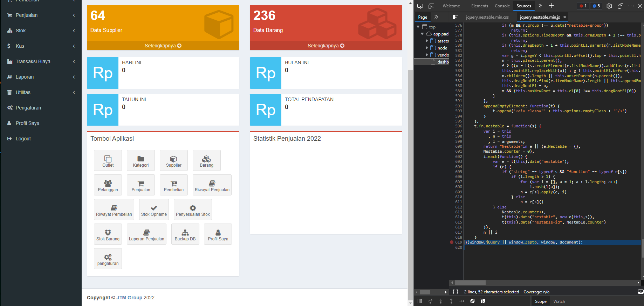Toggle the navigator sidebar icon
This screenshot has width=644, height=306.
(455, 17)
